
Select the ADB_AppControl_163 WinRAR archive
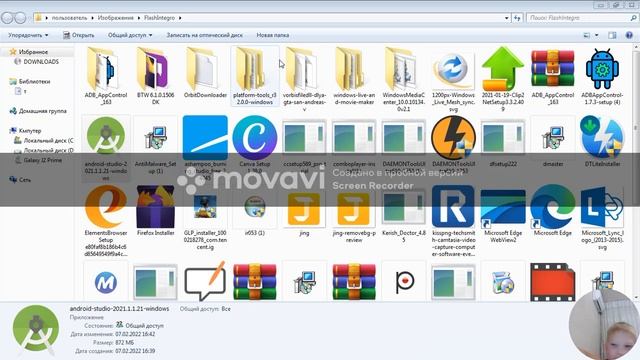[x=553, y=76]
